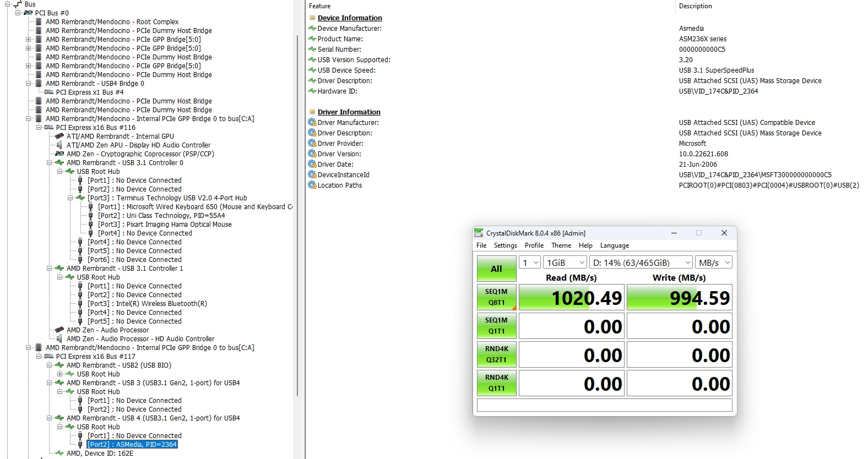Collapse the USB4 Bridge 0 node
The width and height of the screenshot is (868, 459).
click(x=28, y=84)
